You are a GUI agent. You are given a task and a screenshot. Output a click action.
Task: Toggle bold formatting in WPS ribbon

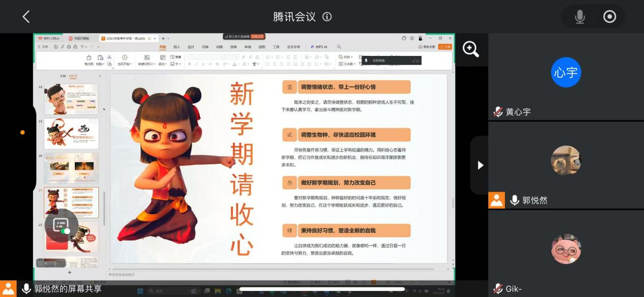coord(189,64)
